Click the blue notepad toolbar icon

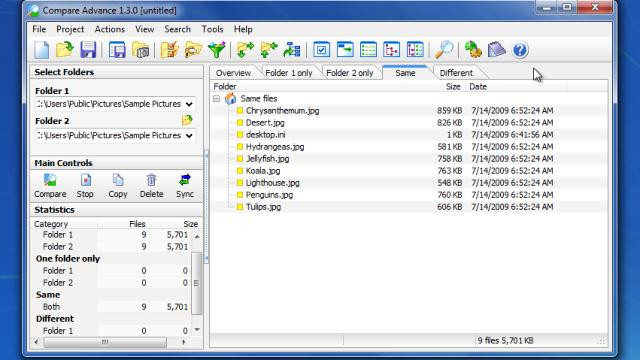[497, 50]
